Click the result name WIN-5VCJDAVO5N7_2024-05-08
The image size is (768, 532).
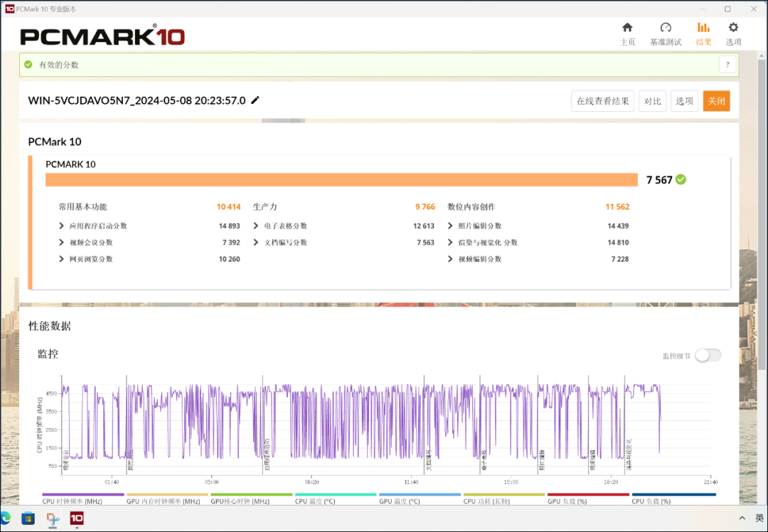point(137,101)
